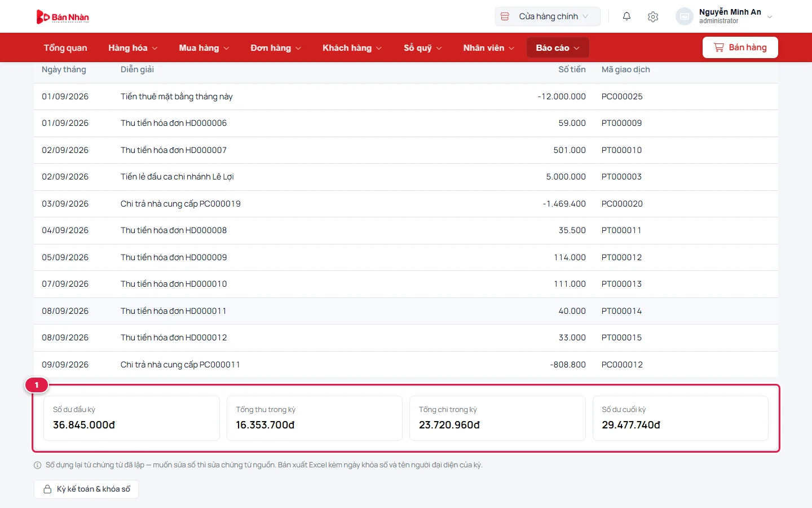Click transaction code PT000014
Screen dimensions: 812x508
(621, 311)
